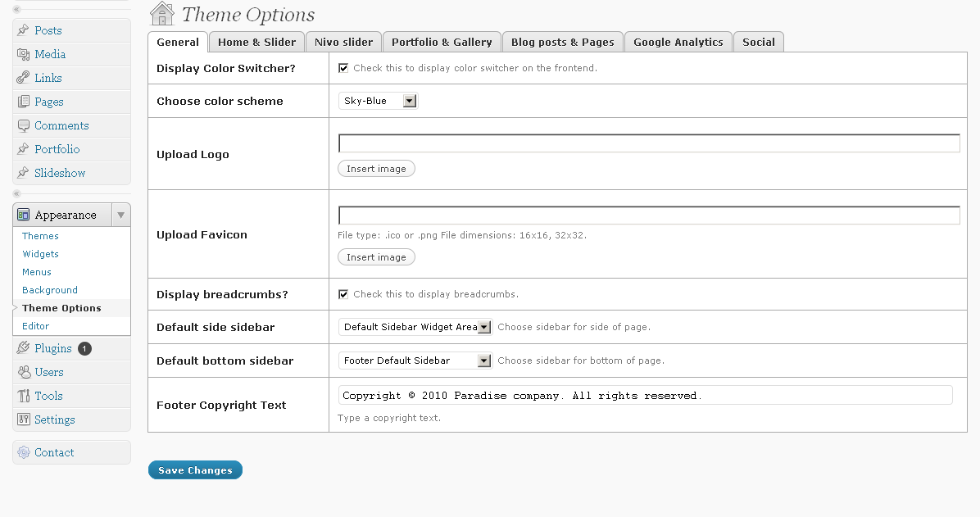This screenshot has width=980, height=517.
Task: Click the Pages icon in sidebar
Action: [23, 102]
